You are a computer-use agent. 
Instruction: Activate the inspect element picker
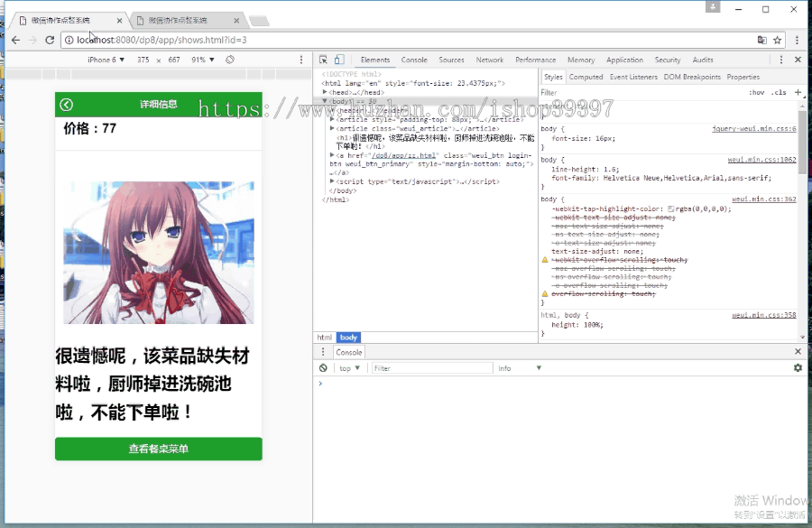pos(323,60)
